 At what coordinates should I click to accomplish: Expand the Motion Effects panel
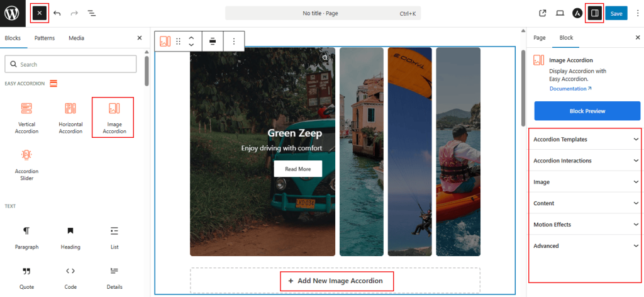point(585,225)
